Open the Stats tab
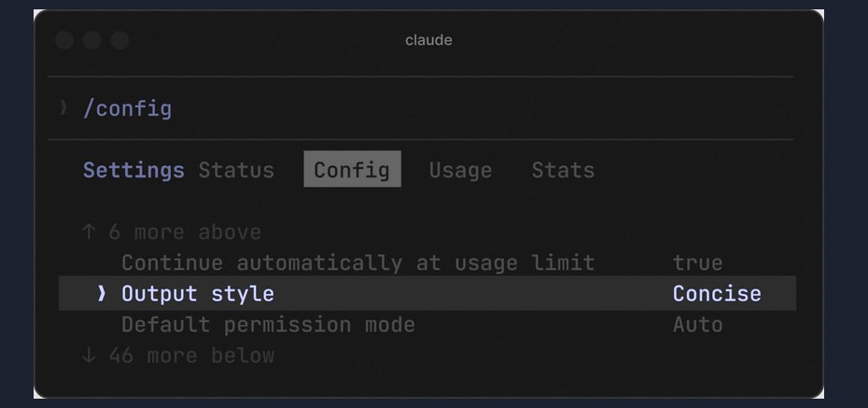Image resolution: width=868 pixels, height=408 pixels. (563, 170)
